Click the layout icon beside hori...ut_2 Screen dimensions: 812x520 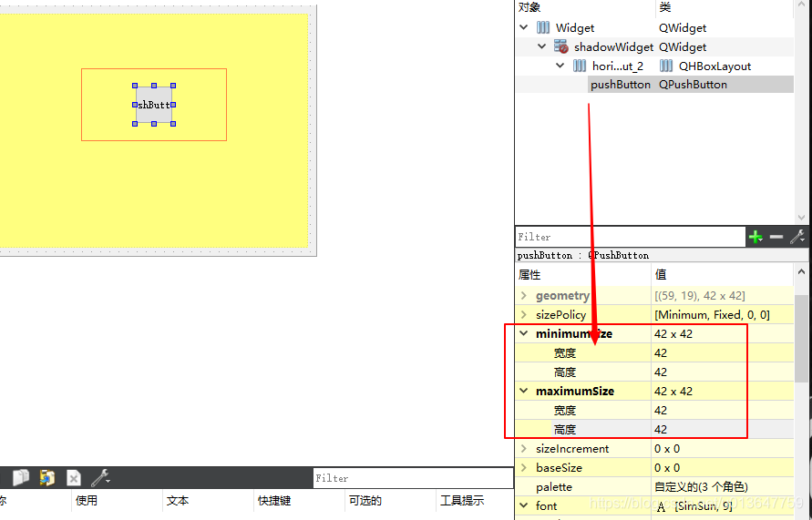[x=580, y=66]
